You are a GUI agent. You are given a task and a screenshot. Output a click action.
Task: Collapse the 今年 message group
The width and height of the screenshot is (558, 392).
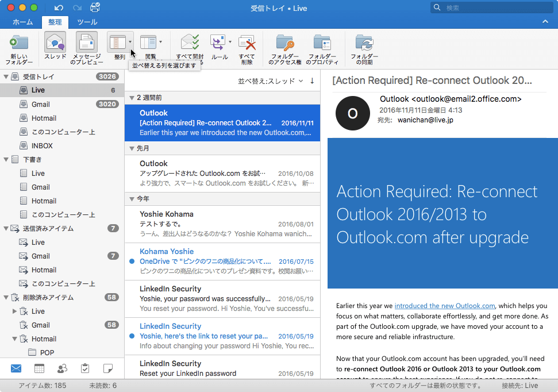[x=132, y=199]
